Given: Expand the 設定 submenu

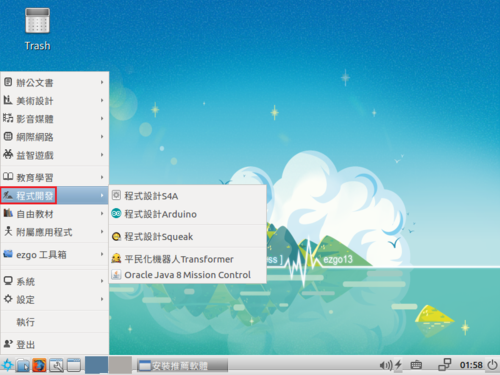Looking at the screenshot, I should click(x=55, y=299).
